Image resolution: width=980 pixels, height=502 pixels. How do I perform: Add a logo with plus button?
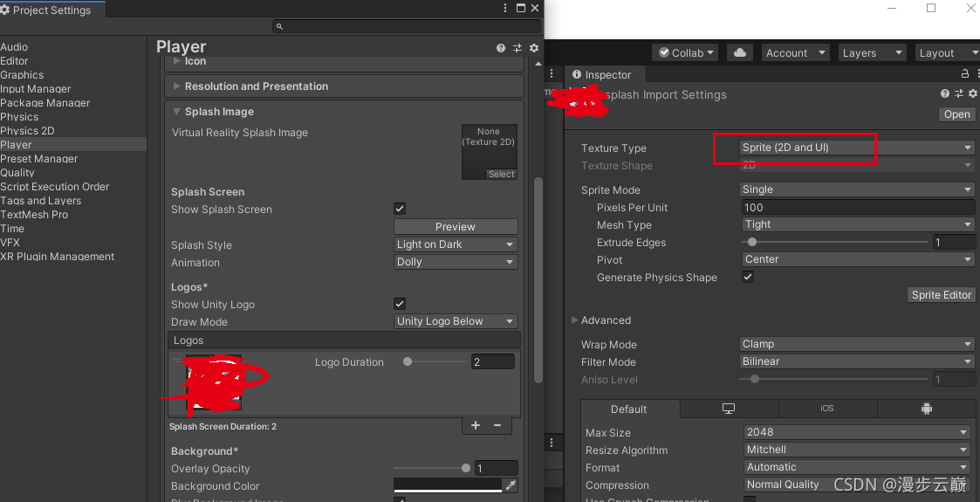click(476, 425)
